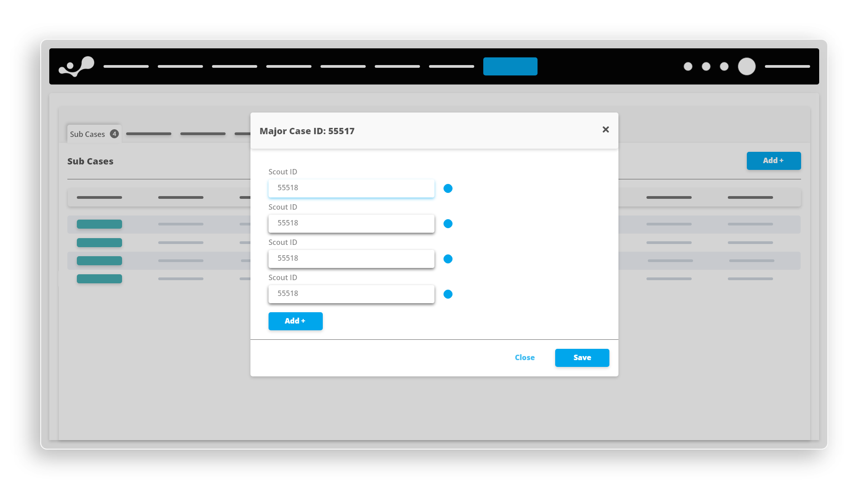The width and height of the screenshot is (868, 488).
Task: Click the blue dot beside second Scout ID
Action: [x=448, y=224]
